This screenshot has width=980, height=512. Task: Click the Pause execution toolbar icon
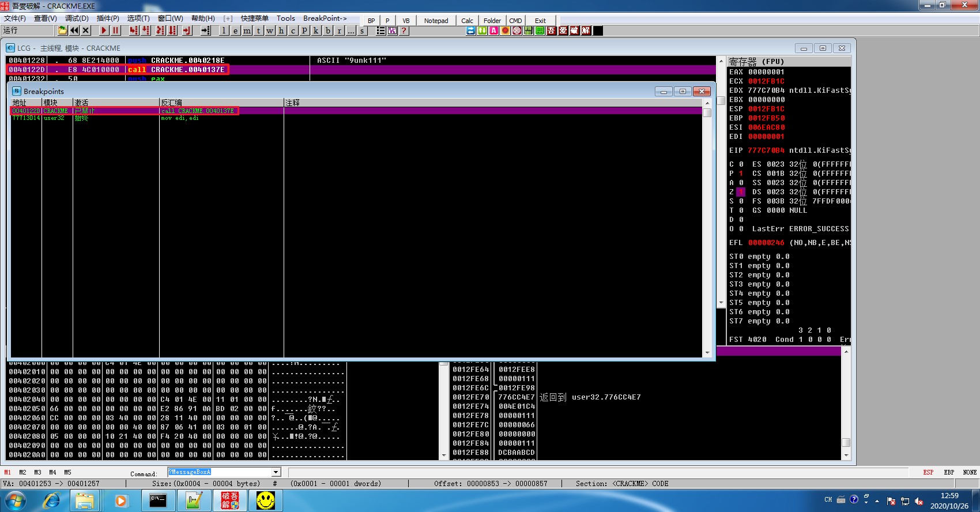(115, 31)
